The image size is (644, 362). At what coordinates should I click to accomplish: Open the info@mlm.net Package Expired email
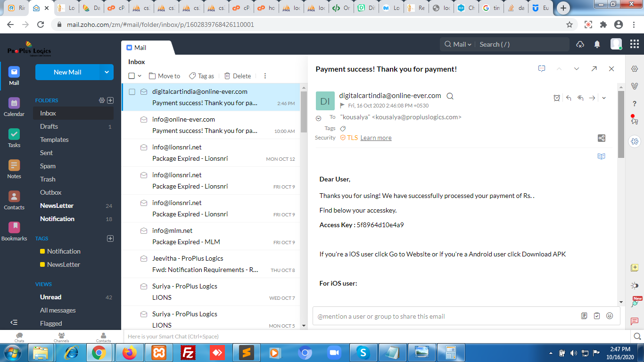pos(211,236)
